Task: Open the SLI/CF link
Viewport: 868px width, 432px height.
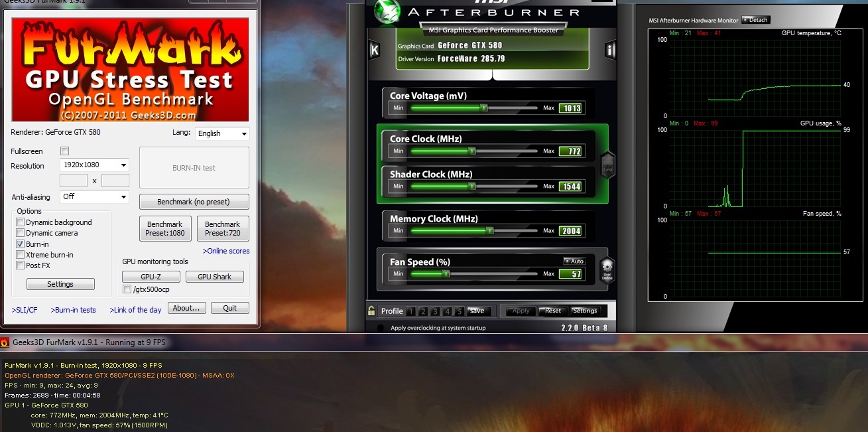Action: (25, 310)
